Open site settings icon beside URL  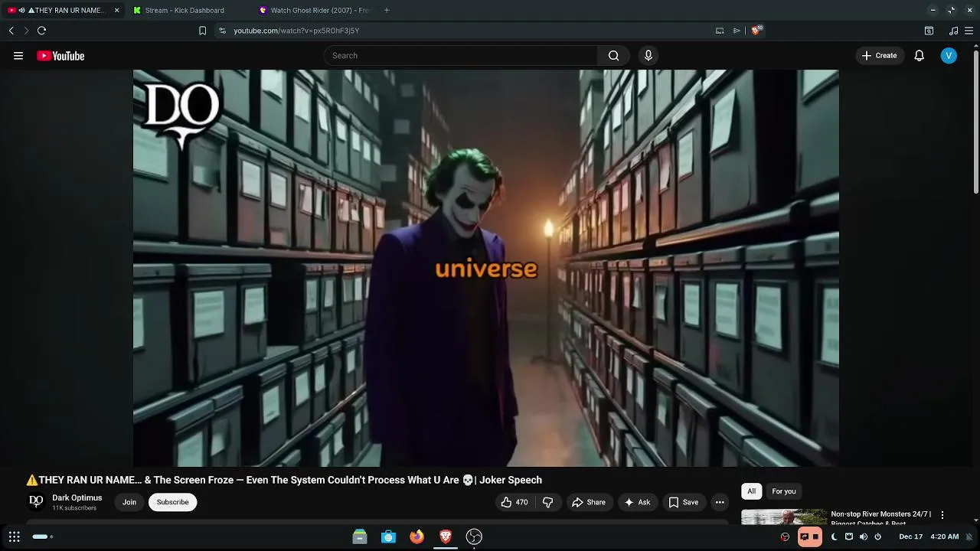222,31
